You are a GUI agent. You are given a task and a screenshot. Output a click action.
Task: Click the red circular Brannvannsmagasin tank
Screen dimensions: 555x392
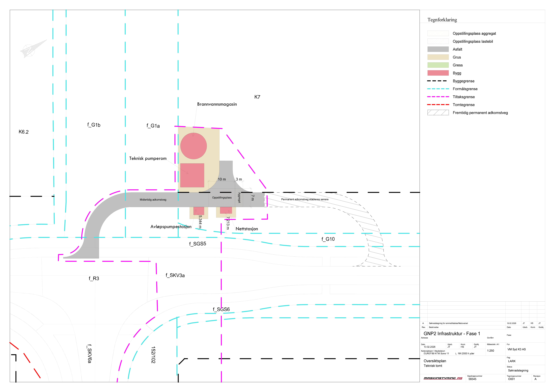[x=194, y=146]
